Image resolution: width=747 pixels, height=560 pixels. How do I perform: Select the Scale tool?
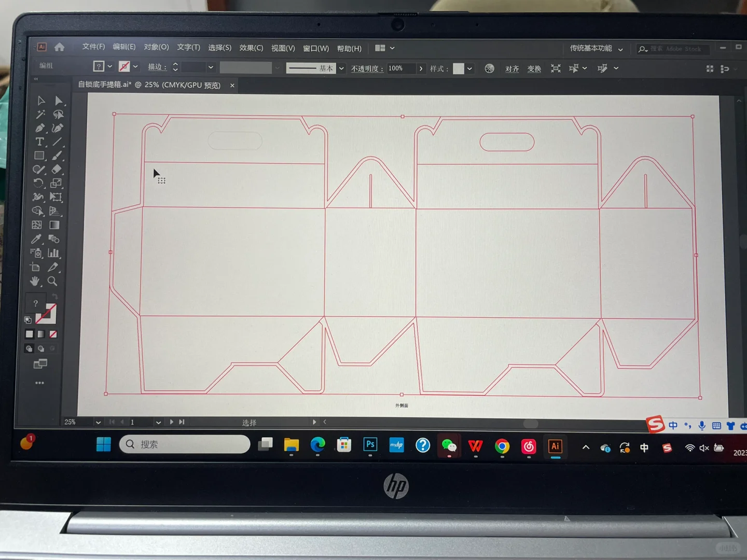point(56,183)
